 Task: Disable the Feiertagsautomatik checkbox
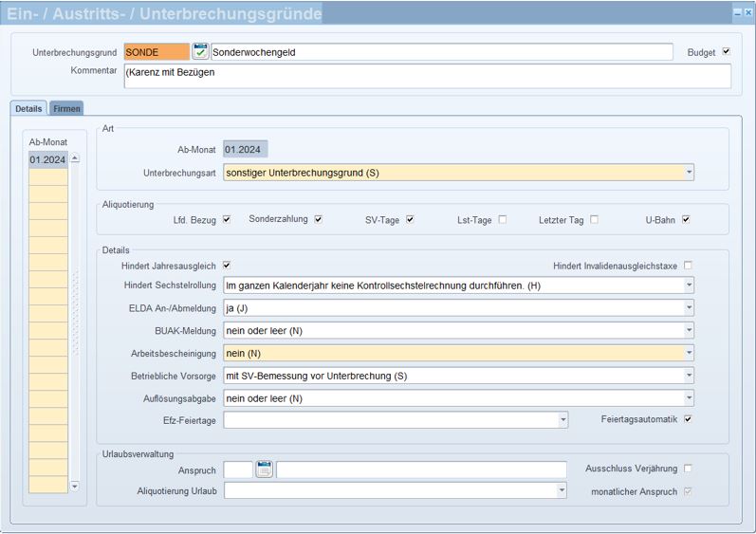(688, 418)
